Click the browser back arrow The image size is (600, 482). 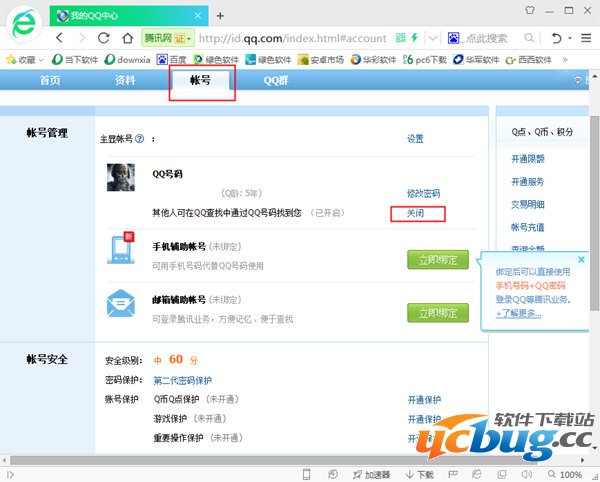click(59, 38)
